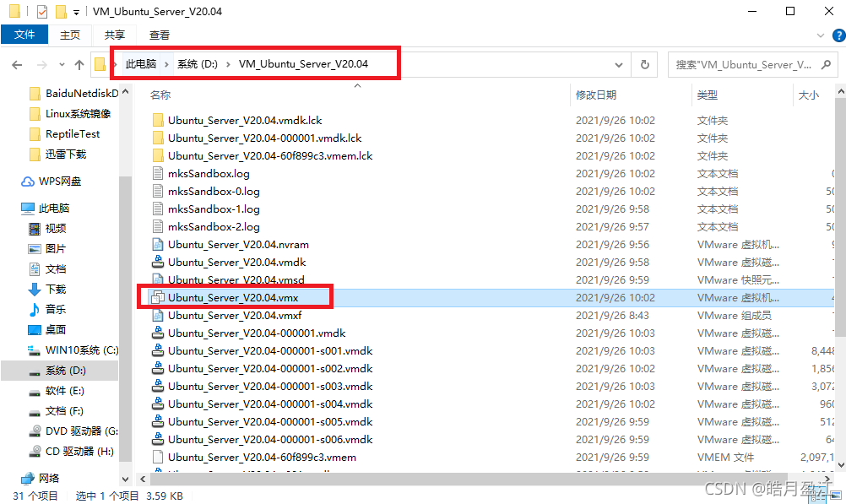The image size is (846, 504).
Task: Select Ubuntu_Server_V20.04.vmxf file
Action: (x=227, y=316)
